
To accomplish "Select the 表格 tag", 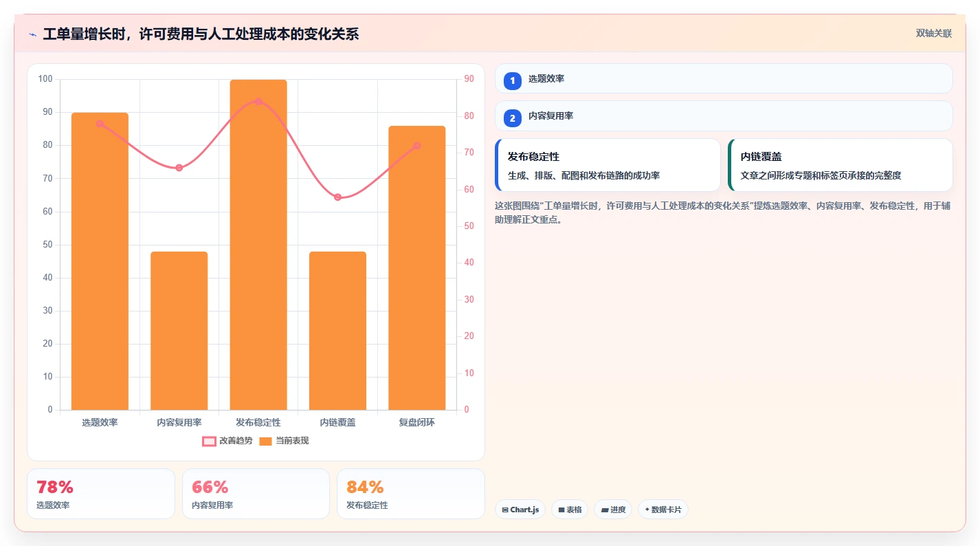I will click(570, 510).
